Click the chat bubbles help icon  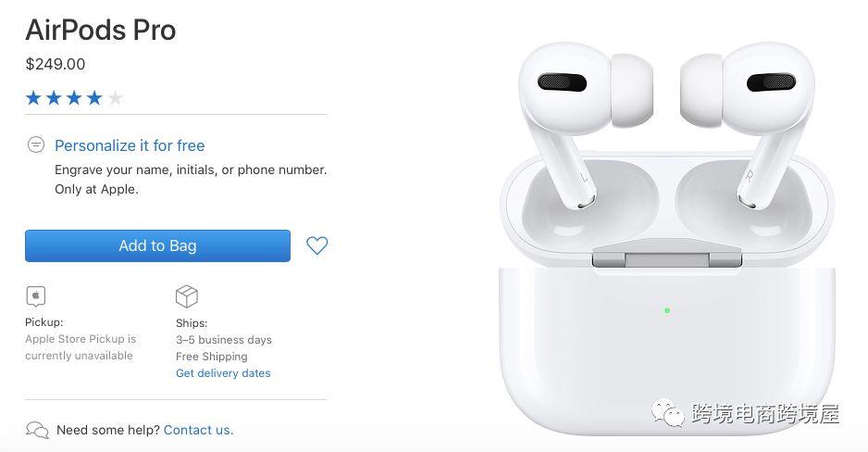pyautogui.click(x=38, y=430)
